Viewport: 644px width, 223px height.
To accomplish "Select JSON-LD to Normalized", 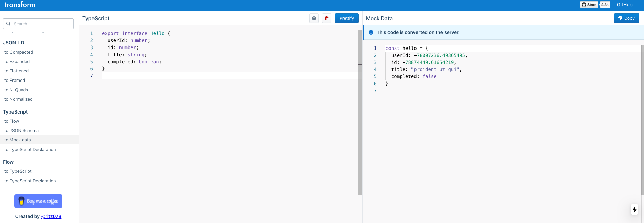I will (x=19, y=99).
